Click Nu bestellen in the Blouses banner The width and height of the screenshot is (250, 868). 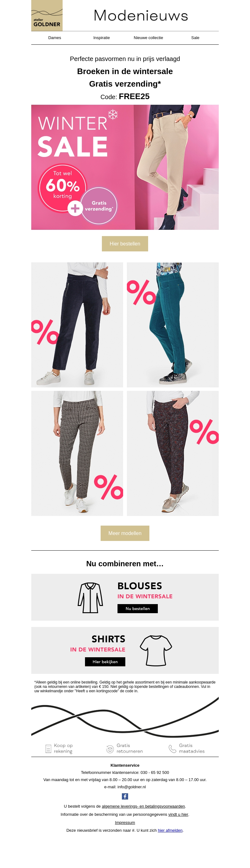pos(137,608)
